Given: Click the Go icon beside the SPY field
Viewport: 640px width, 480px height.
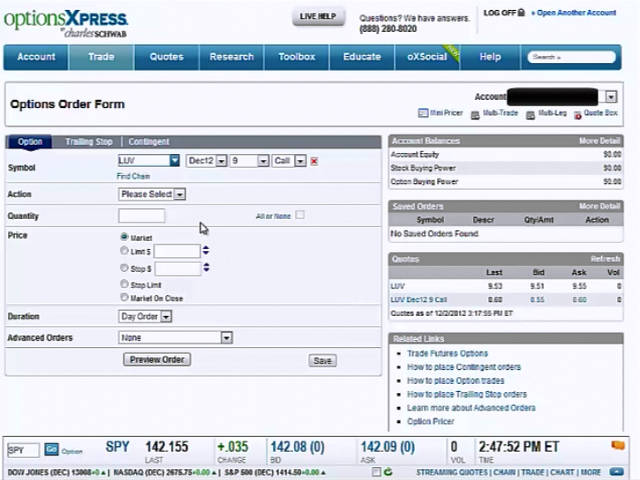Looking at the screenshot, I should [x=51, y=450].
